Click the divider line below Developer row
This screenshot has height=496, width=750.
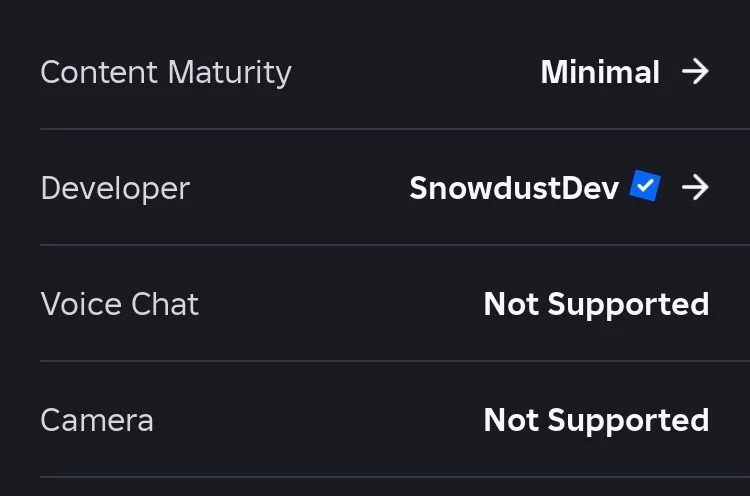pyautogui.click(x=395, y=245)
